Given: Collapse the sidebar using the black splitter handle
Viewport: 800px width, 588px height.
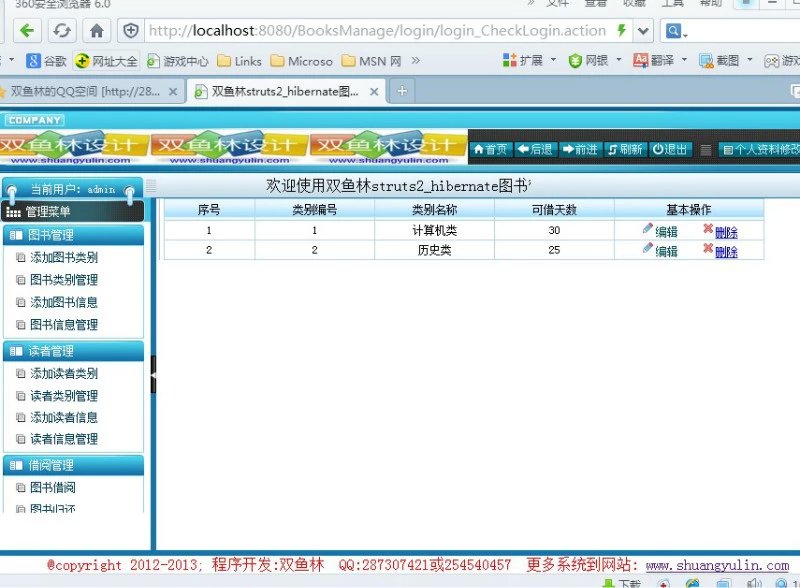Looking at the screenshot, I should point(153,374).
